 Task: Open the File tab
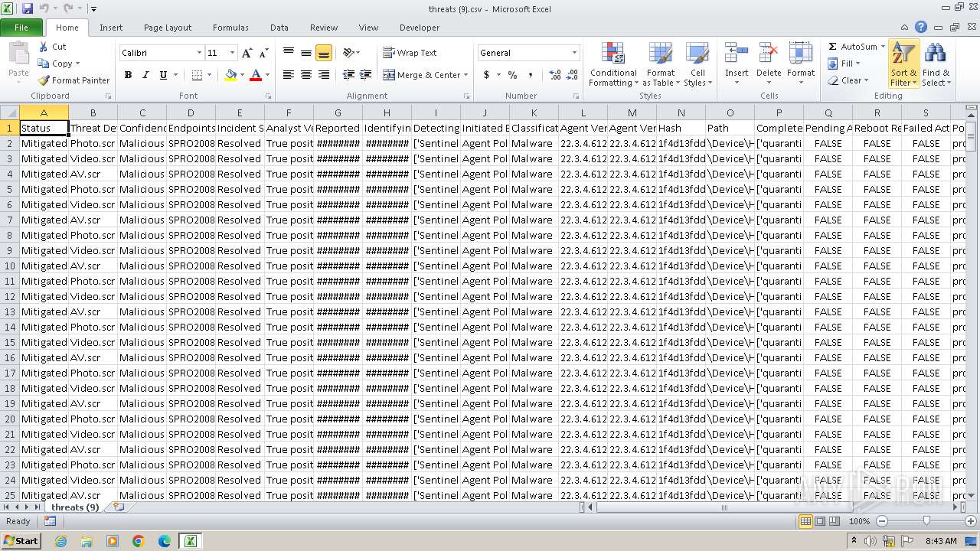[x=21, y=28]
